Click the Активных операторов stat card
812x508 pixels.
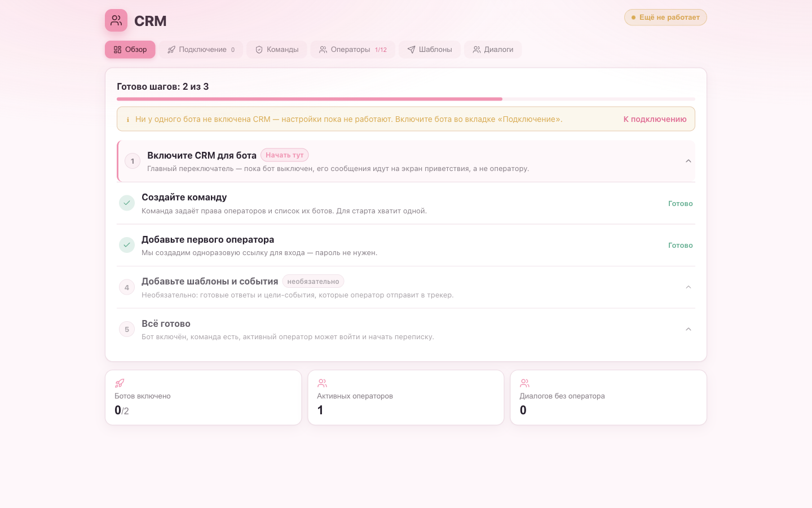point(406,397)
